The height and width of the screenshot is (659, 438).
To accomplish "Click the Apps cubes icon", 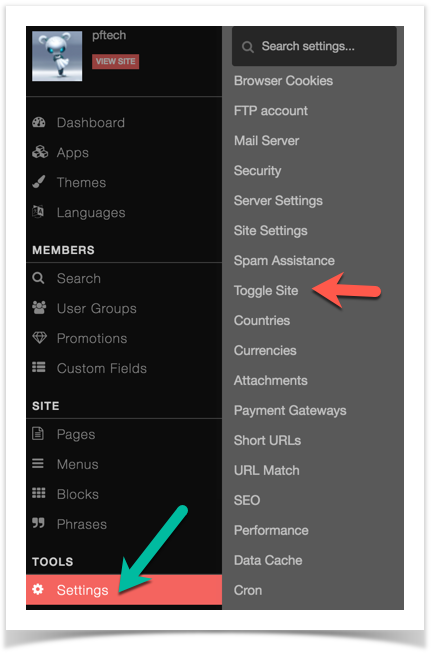I will coord(40,152).
